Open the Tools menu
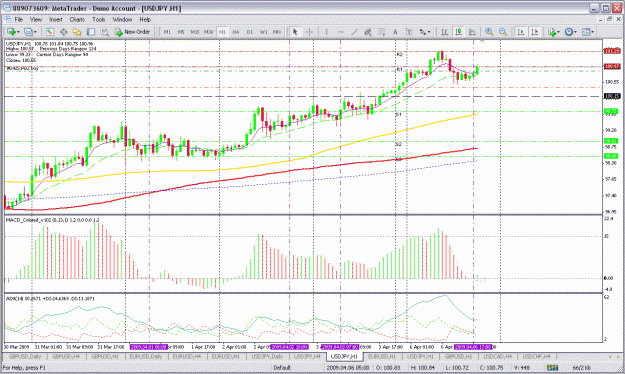Screen dimensions: 625x374 click(x=98, y=19)
